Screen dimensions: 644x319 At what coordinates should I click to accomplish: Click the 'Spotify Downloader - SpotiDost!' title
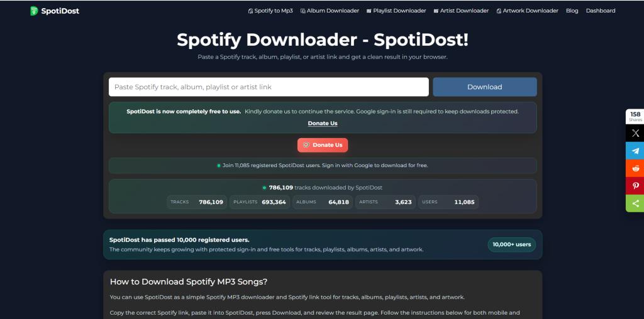pos(323,40)
